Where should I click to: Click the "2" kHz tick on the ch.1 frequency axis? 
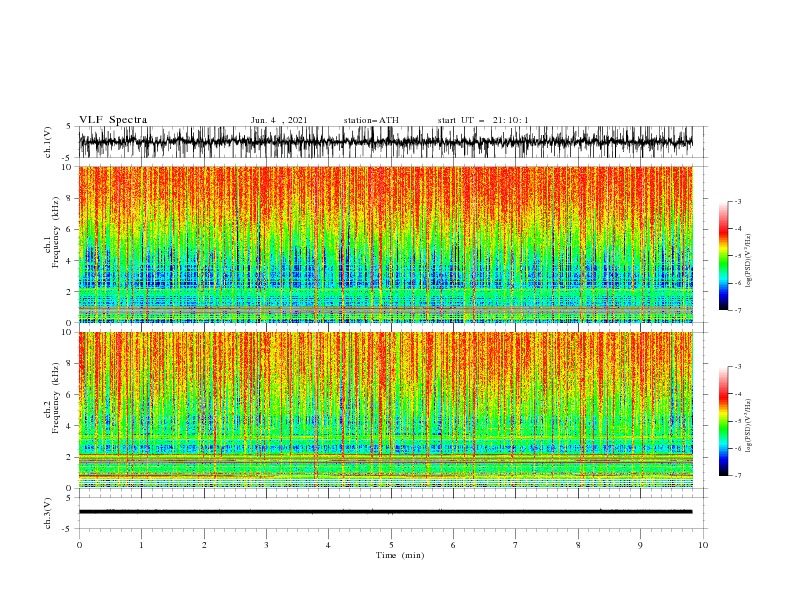[70, 292]
